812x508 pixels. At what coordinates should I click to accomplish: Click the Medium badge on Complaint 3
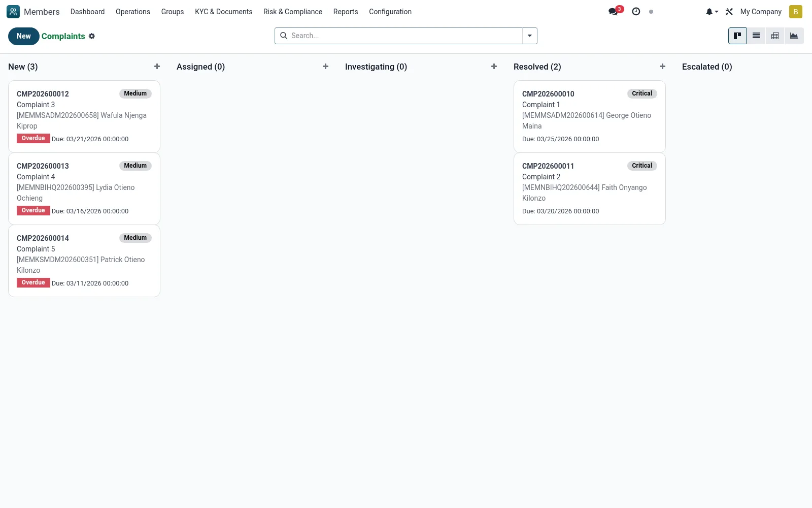point(136,93)
